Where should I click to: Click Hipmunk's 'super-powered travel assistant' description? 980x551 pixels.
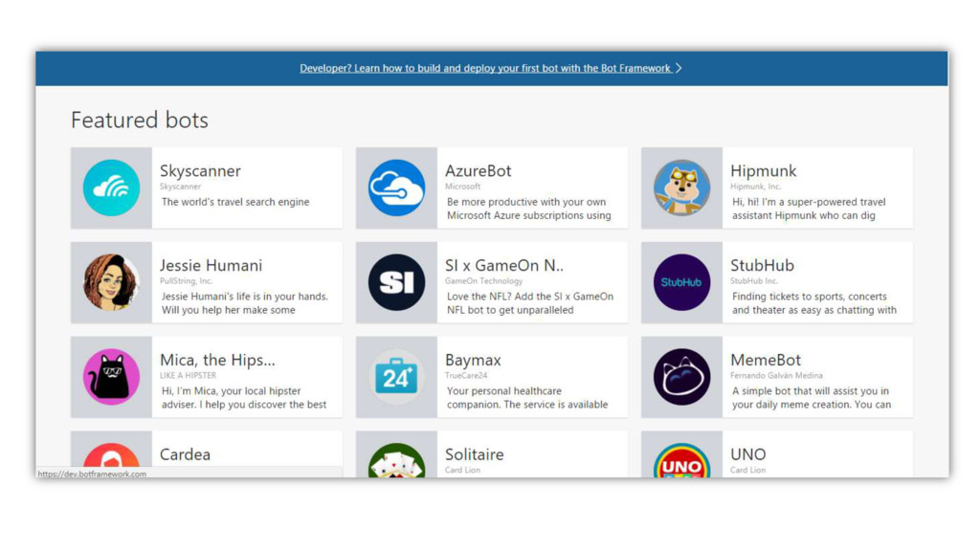click(x=809, y=209)
